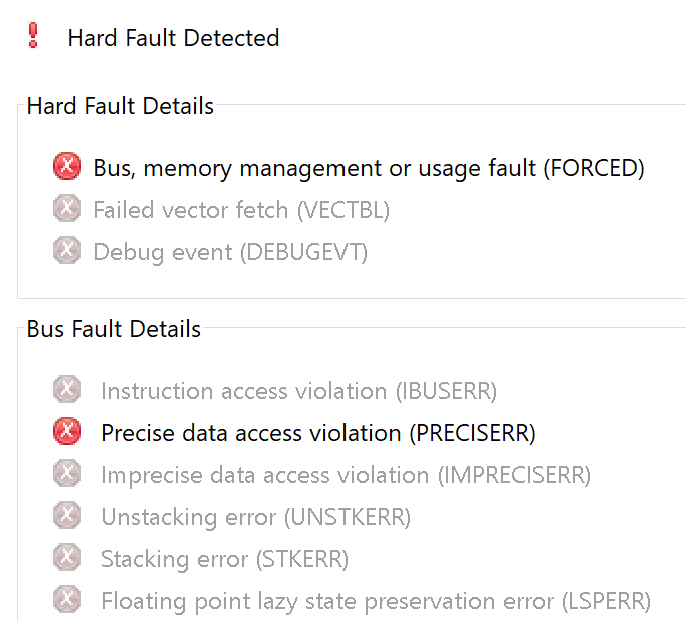
Task: Select the Debug event (DEBUGEVT) label
Action: [x=231, y=252]
